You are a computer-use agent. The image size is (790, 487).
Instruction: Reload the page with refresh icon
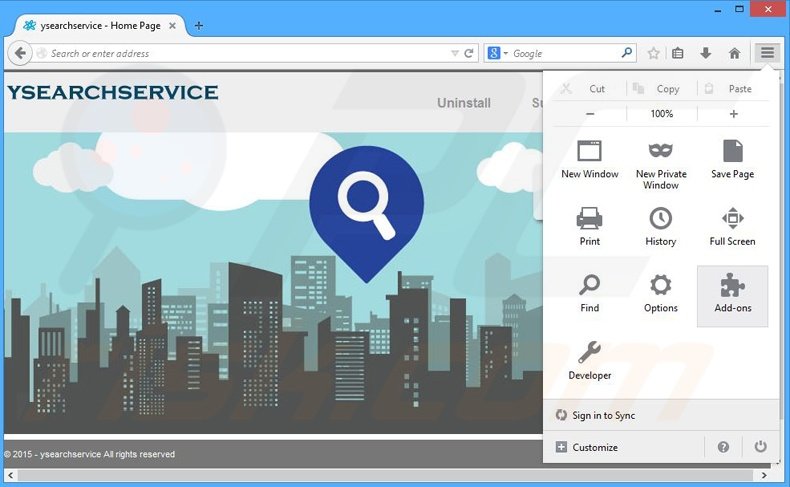click(469, 53)
